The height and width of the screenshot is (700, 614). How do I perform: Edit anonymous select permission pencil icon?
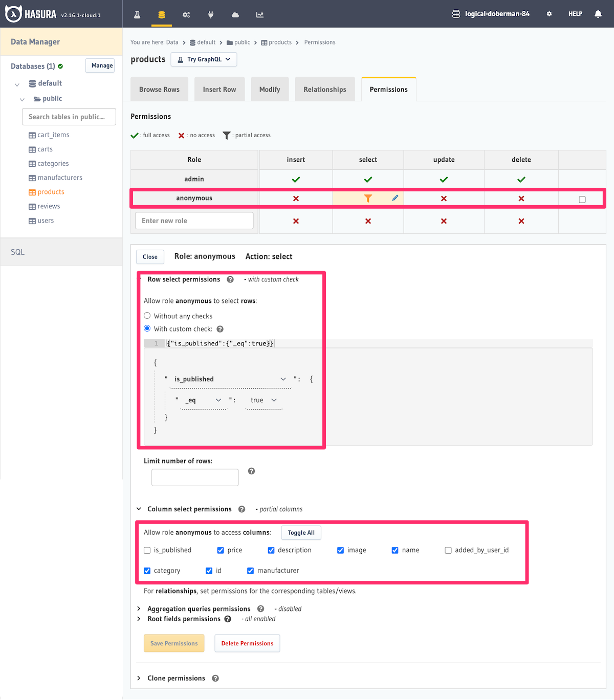(395, 198)
